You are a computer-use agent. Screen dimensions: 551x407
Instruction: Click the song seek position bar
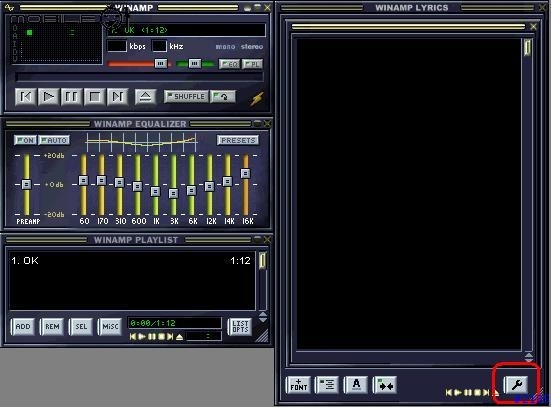tap(139, 77)
